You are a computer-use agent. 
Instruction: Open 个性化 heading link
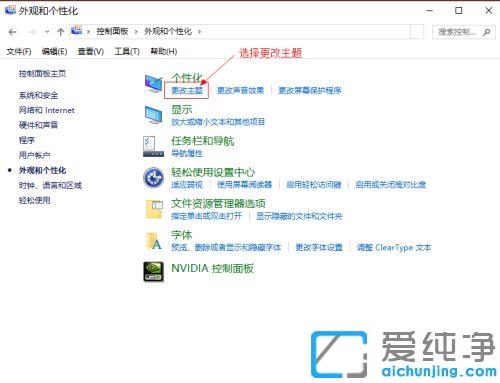(x=187, y=78)
